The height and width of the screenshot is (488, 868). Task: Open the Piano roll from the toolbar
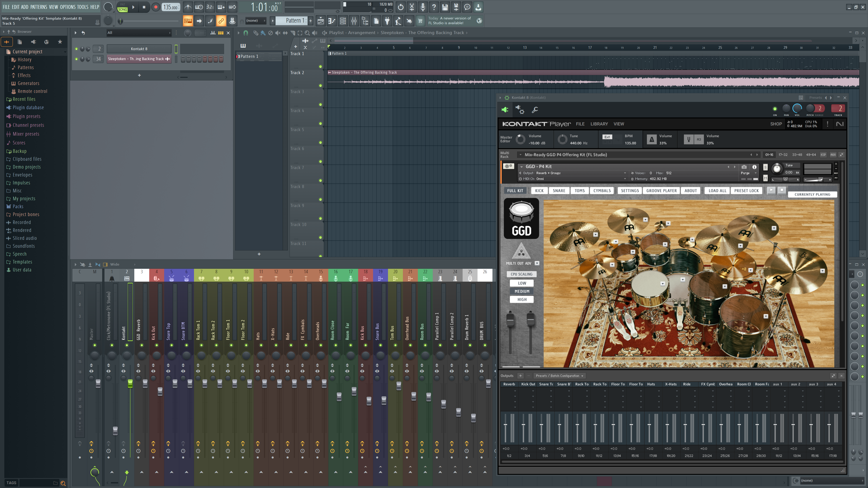pos(332,21)
